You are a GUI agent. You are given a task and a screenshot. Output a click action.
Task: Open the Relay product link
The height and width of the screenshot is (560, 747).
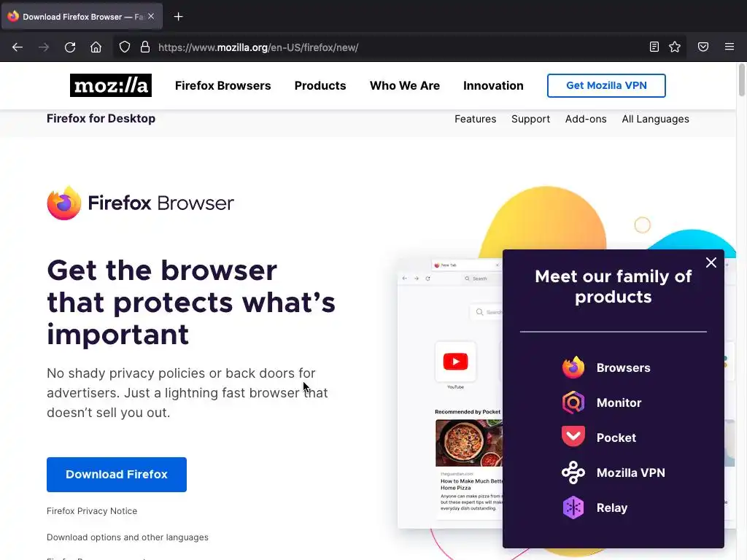(612, 507)
